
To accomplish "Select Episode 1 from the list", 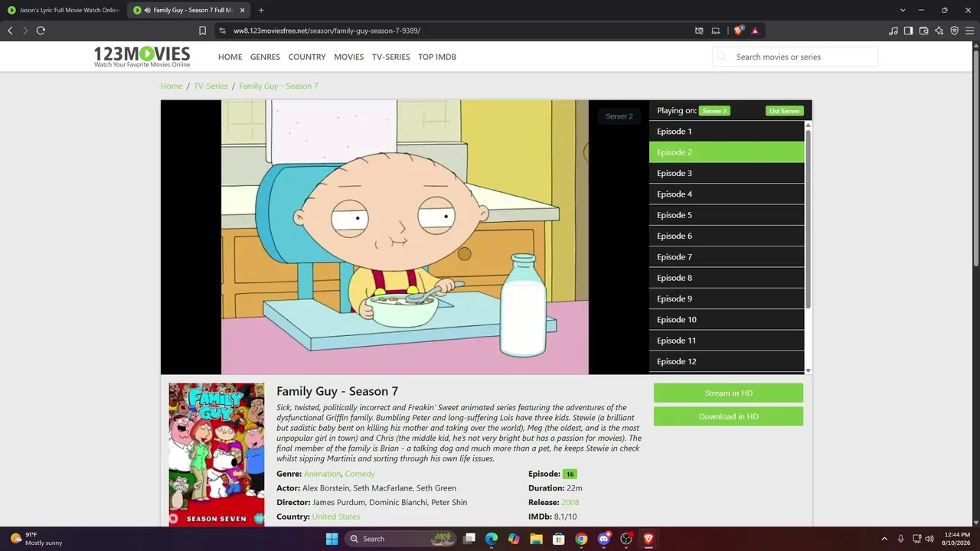I will click(727, 132).
